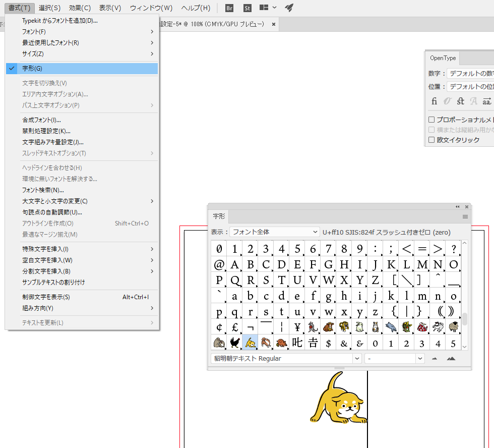494x448 pixels.
Task: Select the black rooster glyph
Action: pyautogui.click(x=234, y=343)
